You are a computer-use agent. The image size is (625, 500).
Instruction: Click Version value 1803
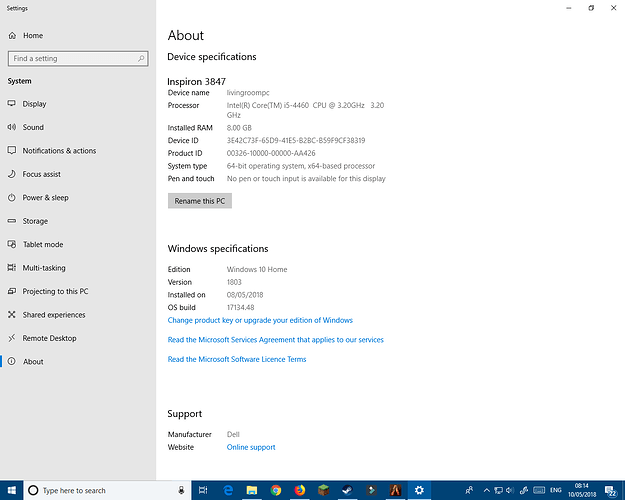pyautogui.click(x=234, y=282)
